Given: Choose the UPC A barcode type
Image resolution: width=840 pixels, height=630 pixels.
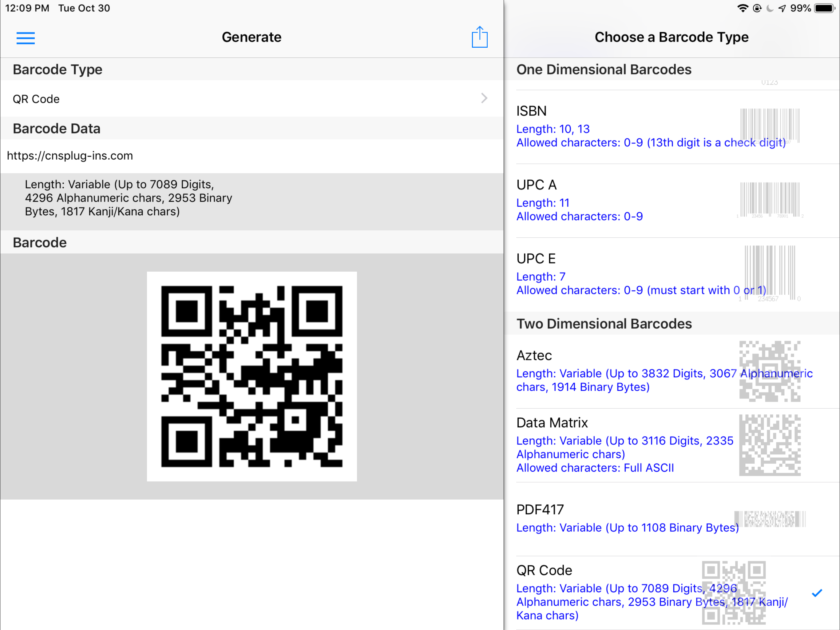Looking at the screenshot, I should tap(672, 201).
